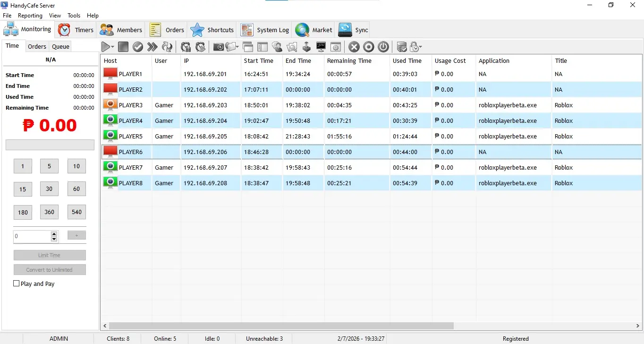This screenshot has height=344, width=644.
Task: Click the camera screenshot toolbar icon
Action: click(x=219, y=47)
